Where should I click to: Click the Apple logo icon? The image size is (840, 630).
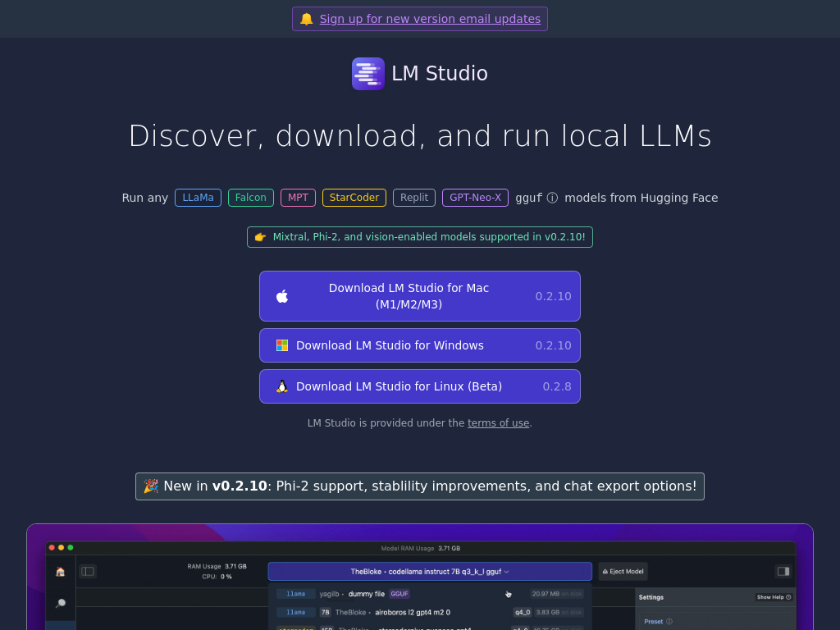(282, 296)
